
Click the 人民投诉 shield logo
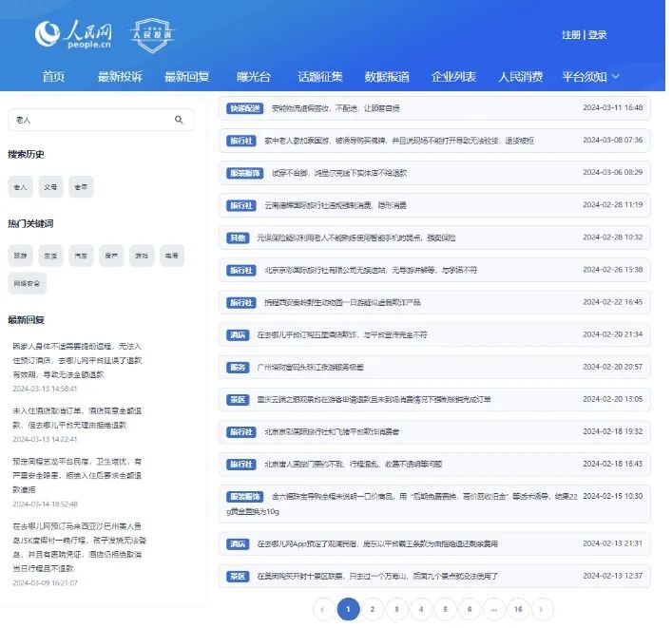152,35
